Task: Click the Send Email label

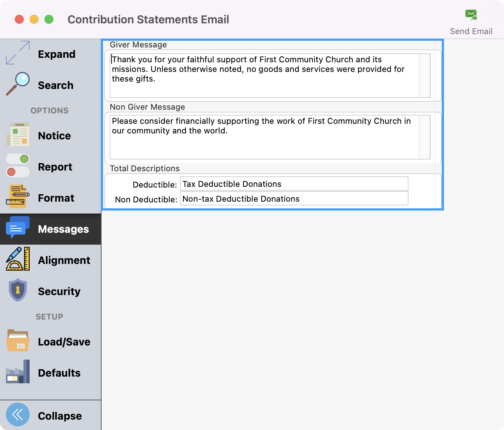Action: click(471, 32)
